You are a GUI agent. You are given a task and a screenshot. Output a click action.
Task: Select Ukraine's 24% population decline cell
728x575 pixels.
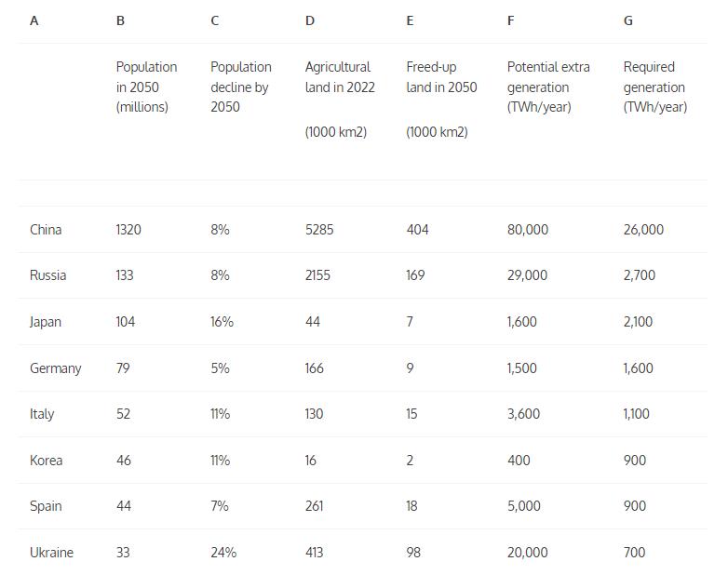coord(223,553)
